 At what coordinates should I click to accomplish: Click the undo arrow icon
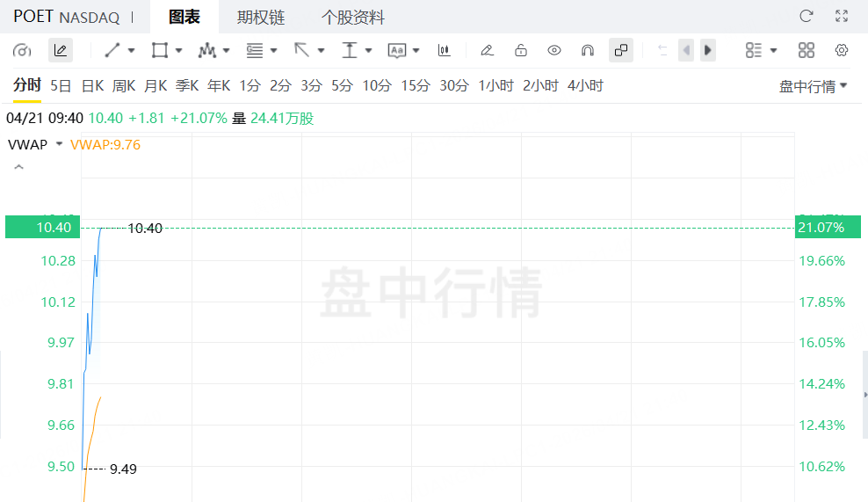662,50
